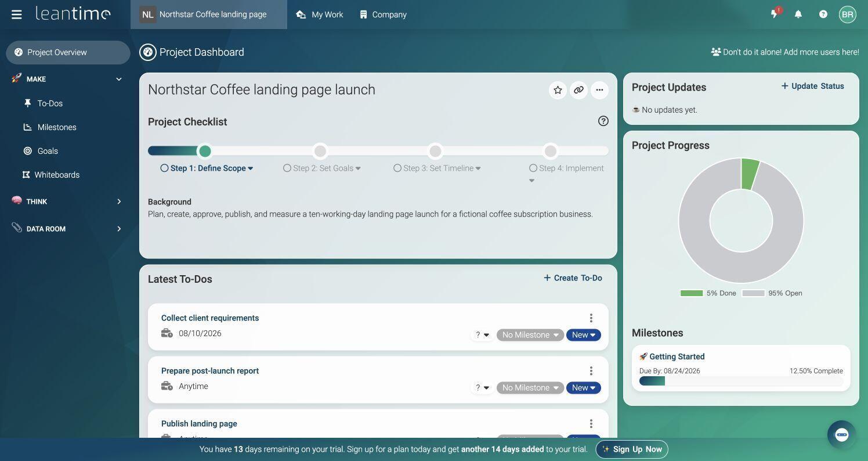
Task: Click Update Status
Action: click(x=812, y=86)
